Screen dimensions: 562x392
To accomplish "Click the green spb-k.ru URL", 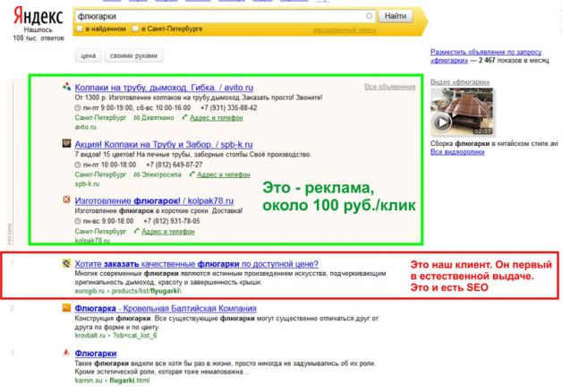I will tap(87, 183).
